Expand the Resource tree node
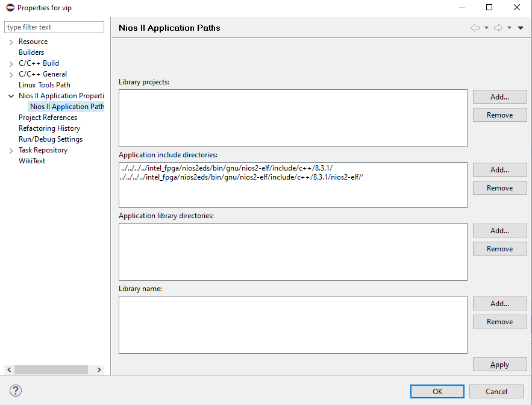 (11, 42)
